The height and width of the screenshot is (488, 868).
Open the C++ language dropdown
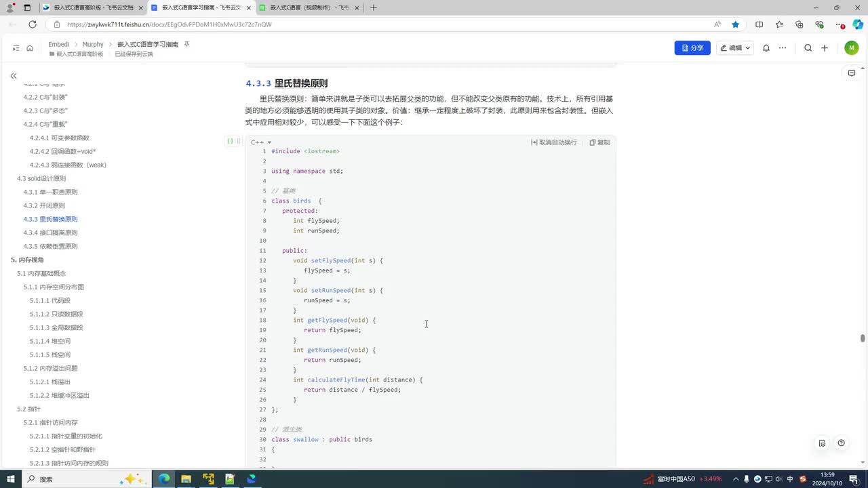[x=261, y=142]
